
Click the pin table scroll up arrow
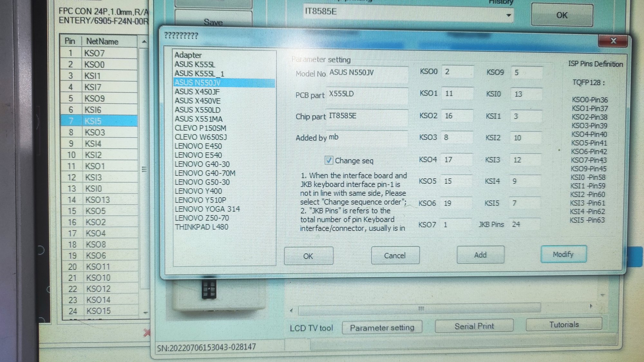pos(144,42)
